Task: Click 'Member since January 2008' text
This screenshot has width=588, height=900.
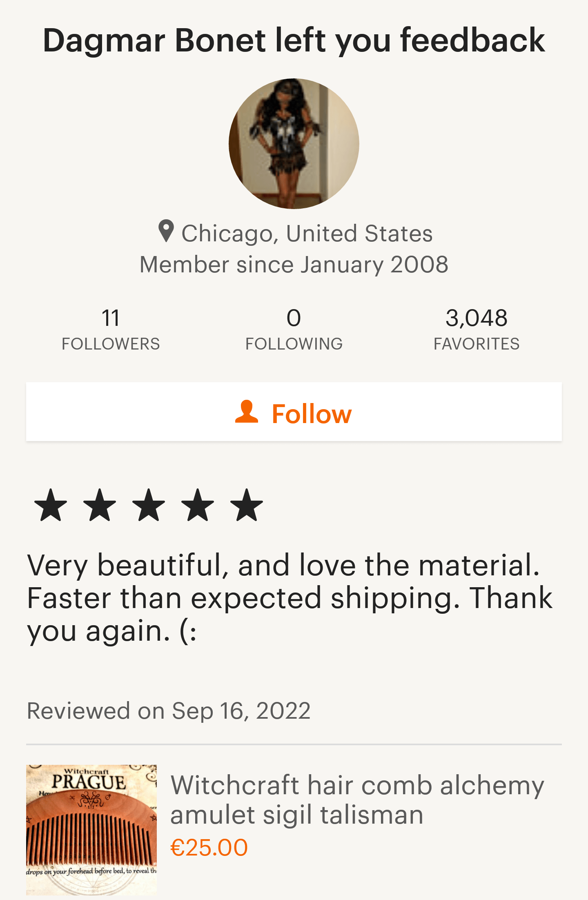Action: click(x=294, y=265)
